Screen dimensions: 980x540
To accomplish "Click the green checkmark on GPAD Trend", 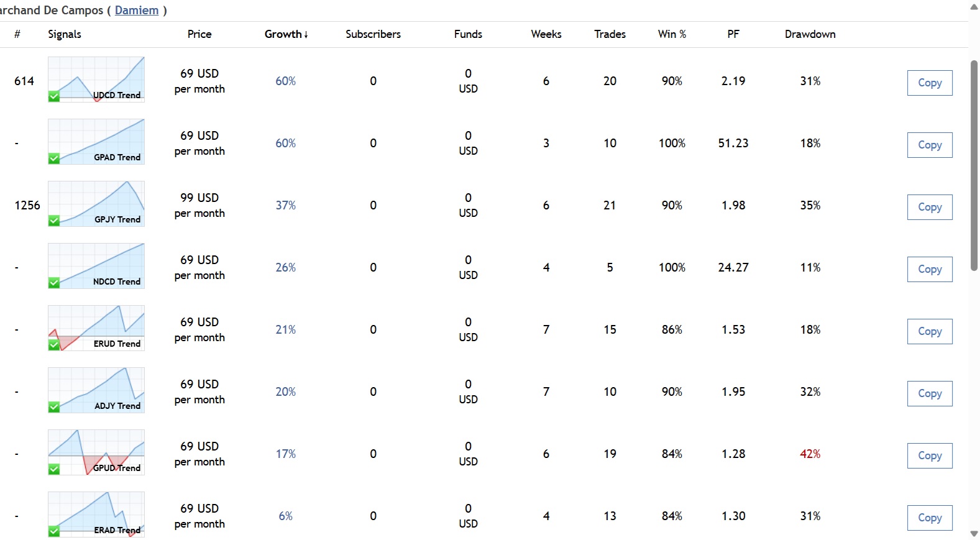I will click(54, 158).
